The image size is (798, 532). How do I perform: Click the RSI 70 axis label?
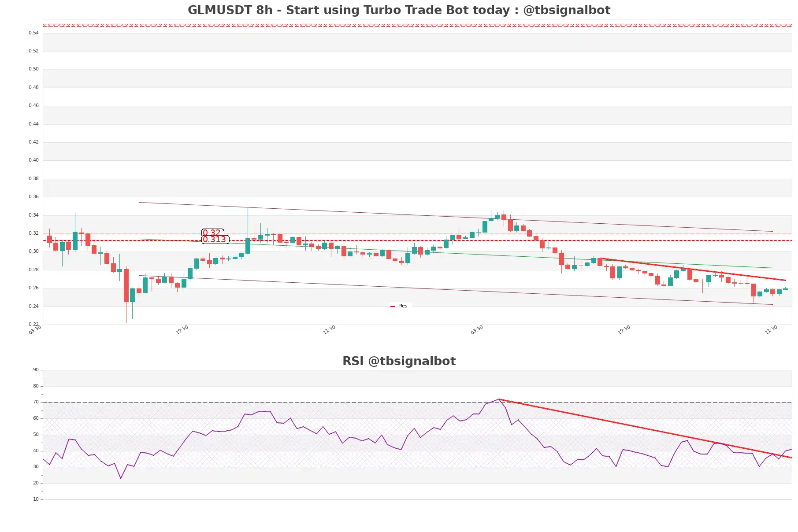pos(36,402)
